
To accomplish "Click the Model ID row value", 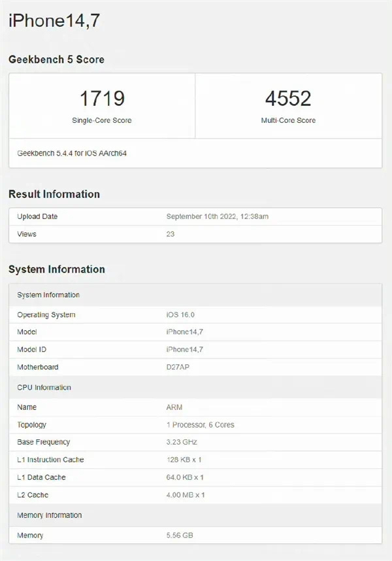I will pos(185,350).
